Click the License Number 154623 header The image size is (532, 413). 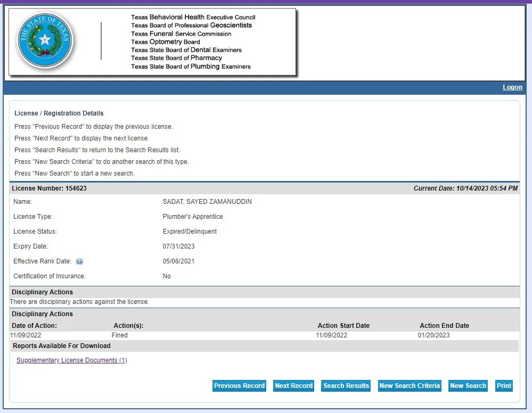click(x=49, y=188)
